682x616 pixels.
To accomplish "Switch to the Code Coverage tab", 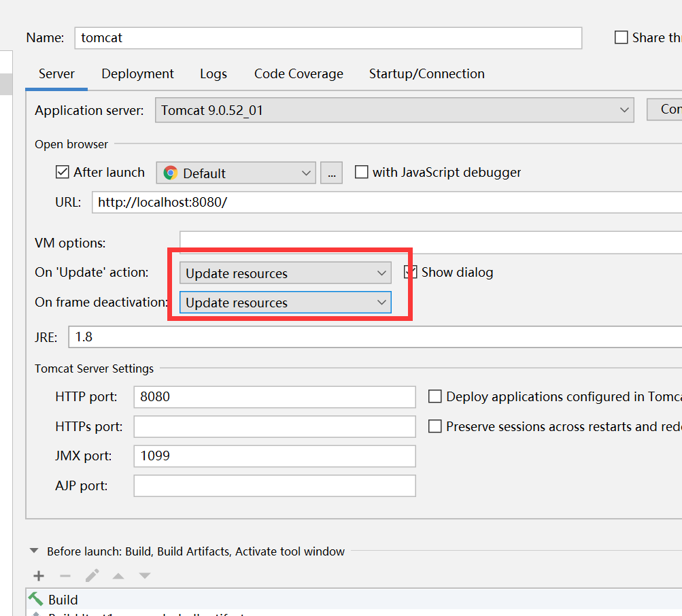I will (299, 74).
